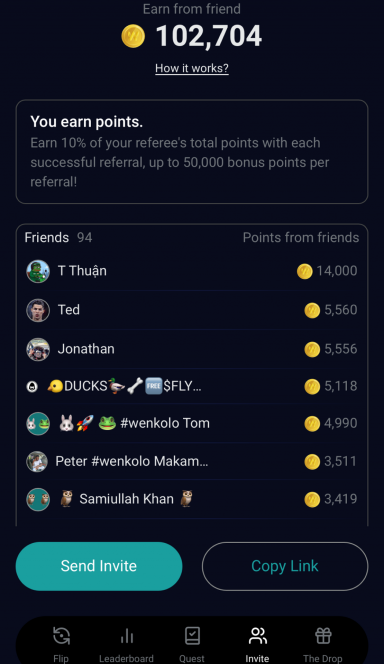The height and width of the screenshot is (664, 384).
Task: Click Samiullah Khan's owl avatar
Action: tap(38, 499)
